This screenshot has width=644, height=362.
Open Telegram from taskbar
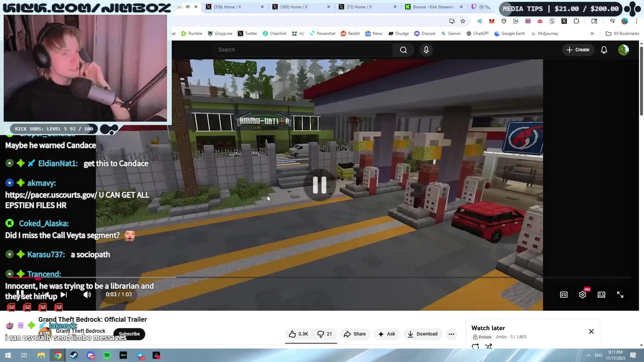point(140,355)
